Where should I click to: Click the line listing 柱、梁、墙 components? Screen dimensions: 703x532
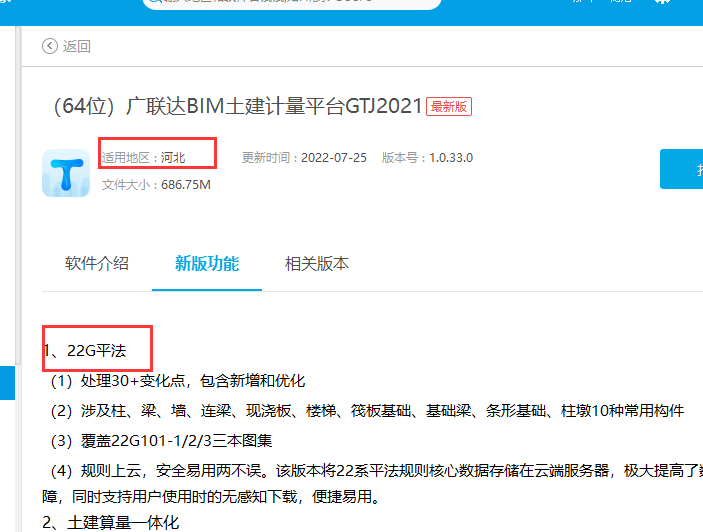[x=367, y=411]
